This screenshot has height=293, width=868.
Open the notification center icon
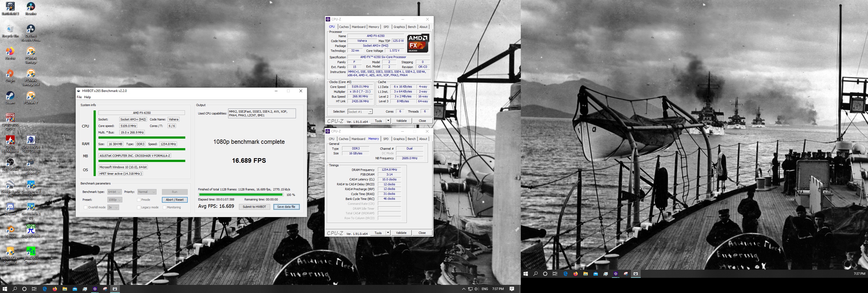coord(512,289)
